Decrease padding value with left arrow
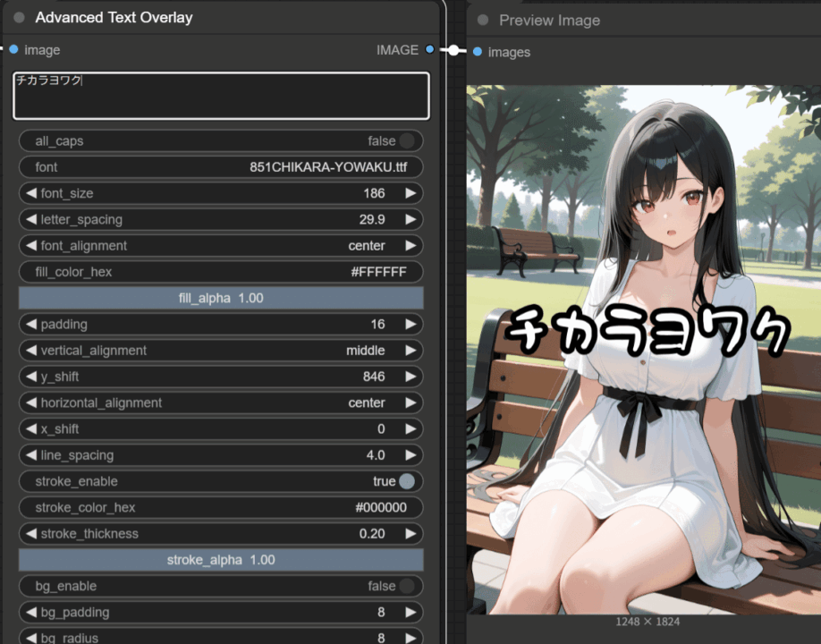Viewport: 821px width, 644px height. click(x=31, y=324)
